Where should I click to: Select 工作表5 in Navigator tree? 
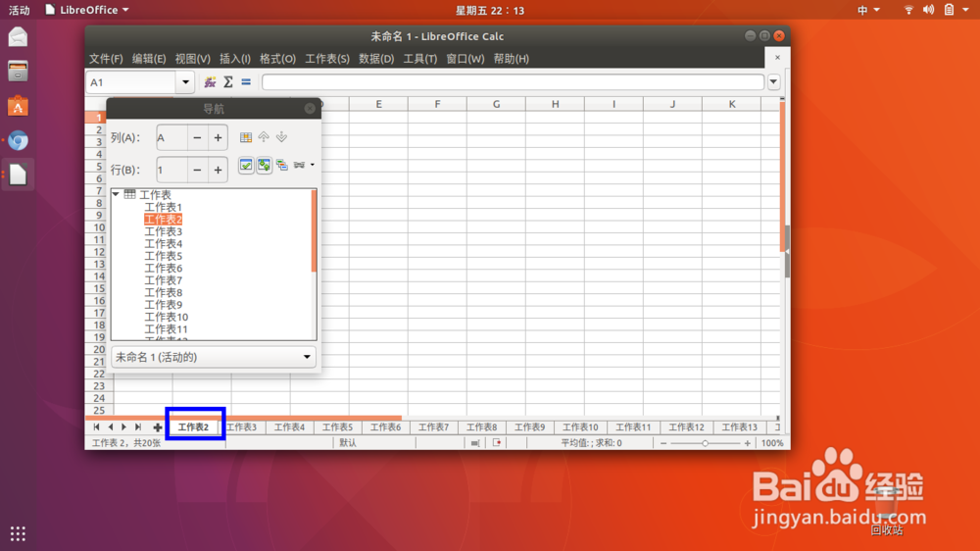pyautogui.click(x=163, y=256)
